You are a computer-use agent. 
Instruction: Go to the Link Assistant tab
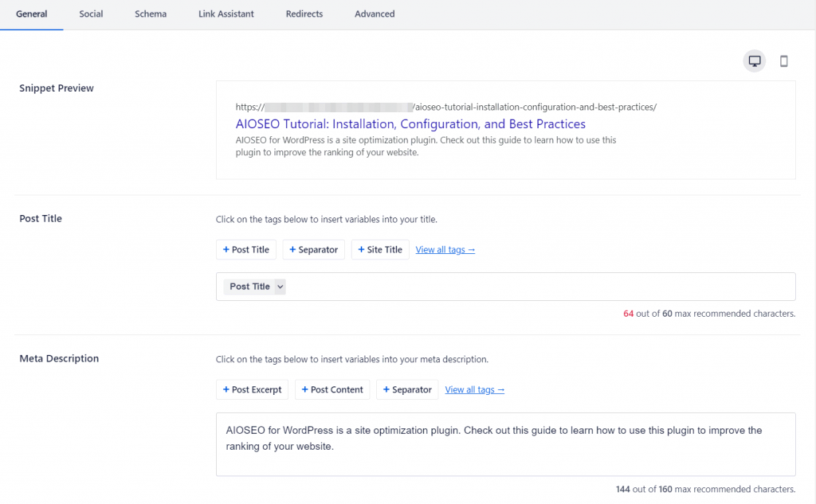coord(226,14)
